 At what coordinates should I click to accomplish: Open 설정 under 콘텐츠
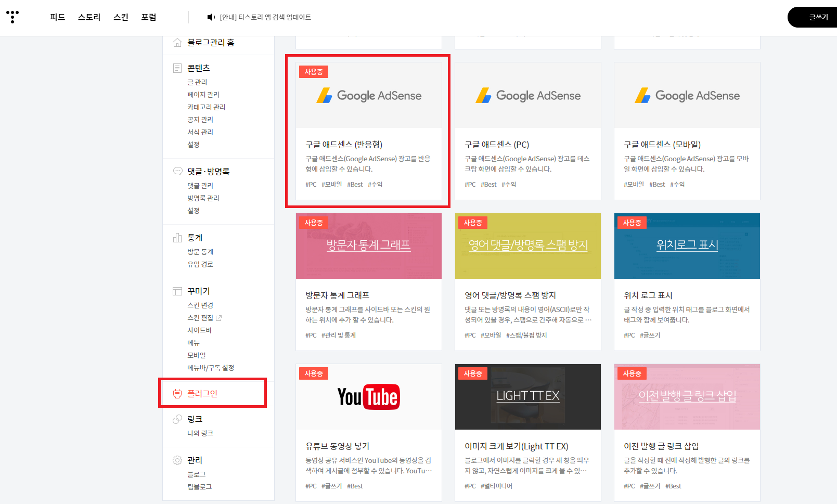[x=194, y=145]
